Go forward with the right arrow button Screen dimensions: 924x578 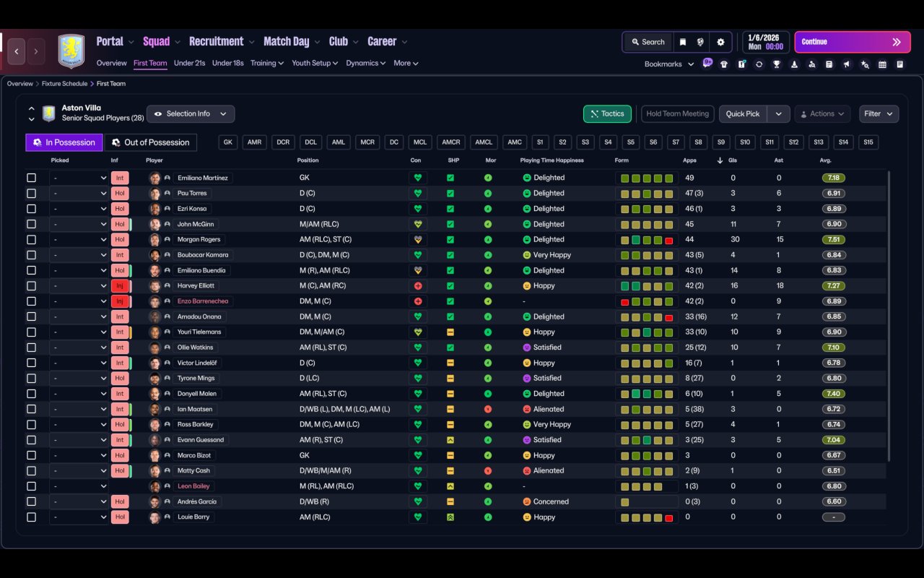(x=36, y=51)
